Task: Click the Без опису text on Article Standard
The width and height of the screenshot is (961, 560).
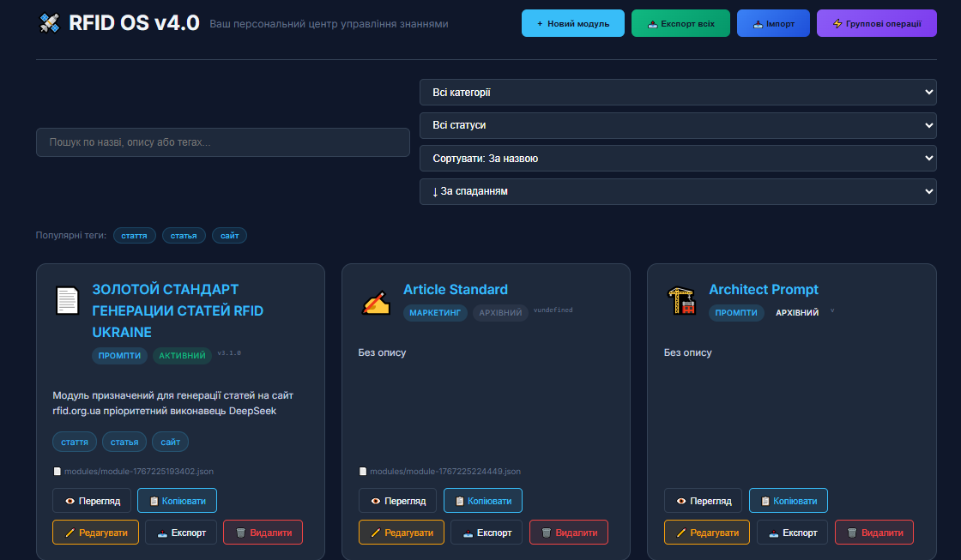Action: click(382, 352)
